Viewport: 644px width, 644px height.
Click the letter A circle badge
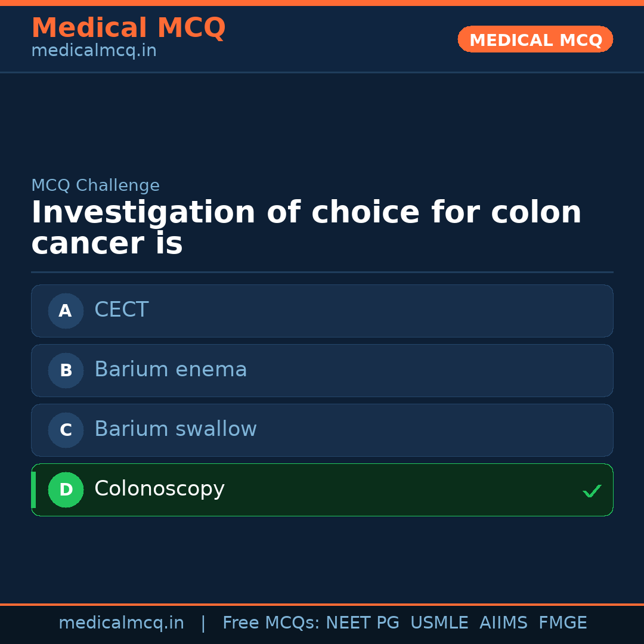pyautogui.click(x=66, y=311)
